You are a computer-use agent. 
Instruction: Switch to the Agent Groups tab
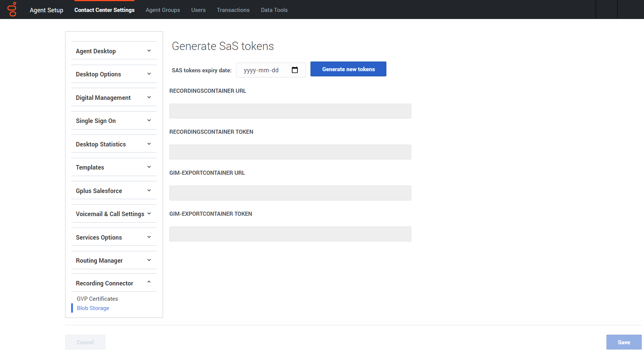pos(163,10)
